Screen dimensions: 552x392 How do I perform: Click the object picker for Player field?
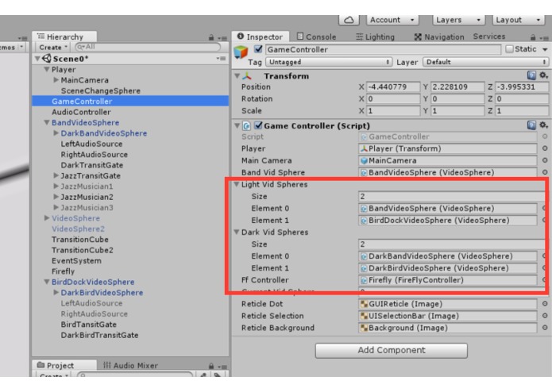click(x=545, y=148)
